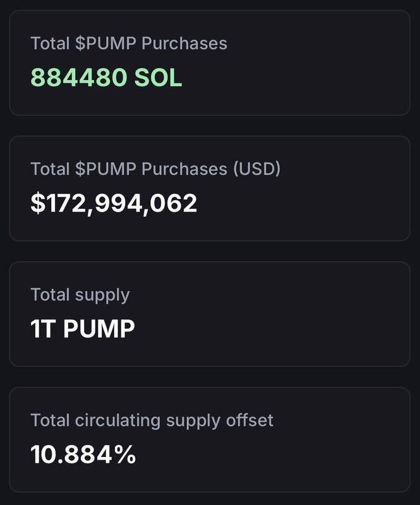
Task: Click the dollar sign before 172,994,062
Action: pos(37,203)
